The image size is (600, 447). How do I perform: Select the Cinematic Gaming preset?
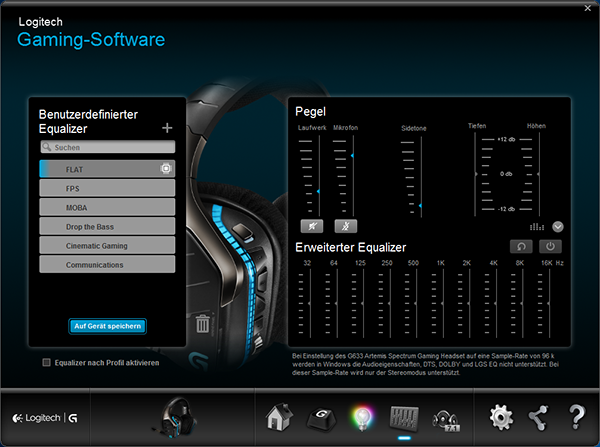pyautogui.click(x=107, y=245)
